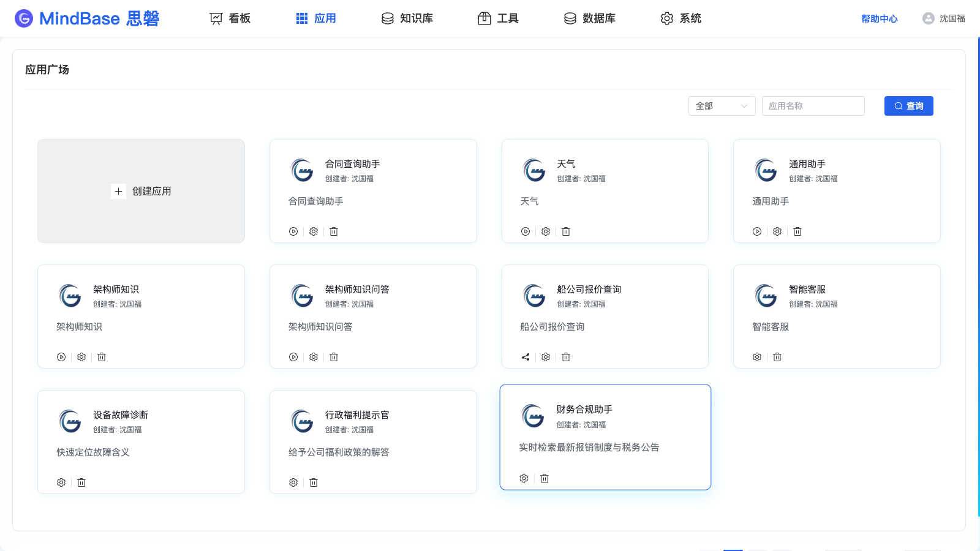Click the 查询 search button

(909, 106)
